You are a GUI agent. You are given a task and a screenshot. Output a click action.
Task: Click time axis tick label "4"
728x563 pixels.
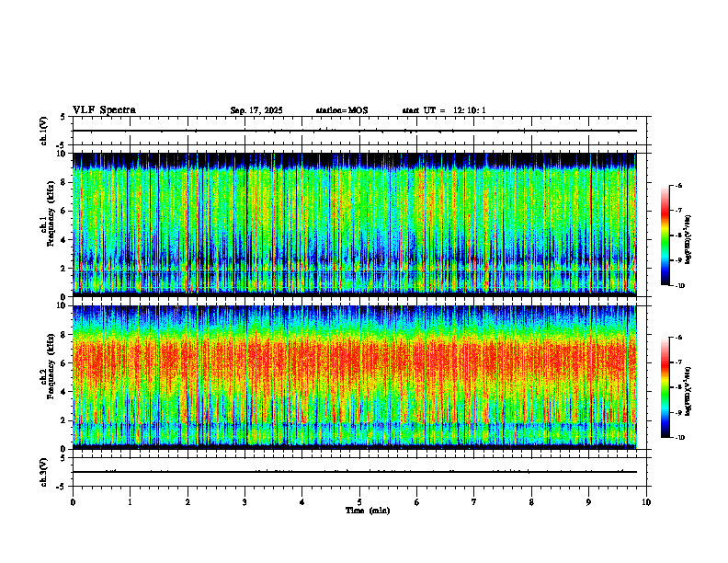coord(302,502)
